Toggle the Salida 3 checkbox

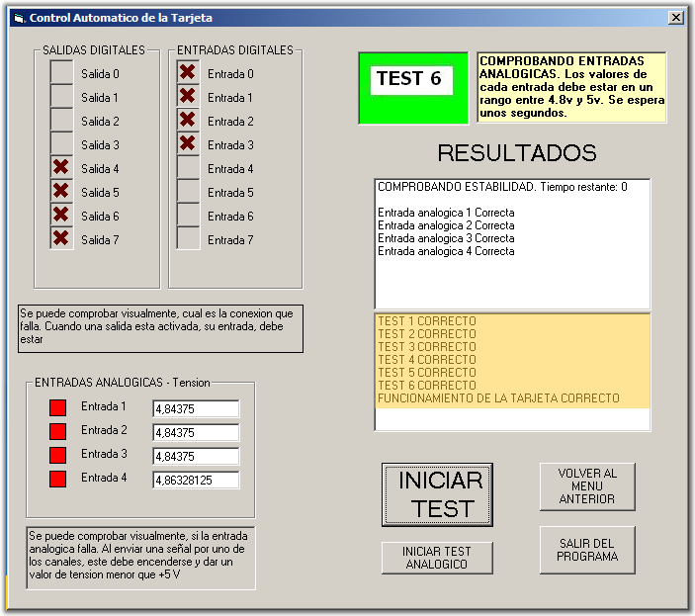[x=61, y=144]
